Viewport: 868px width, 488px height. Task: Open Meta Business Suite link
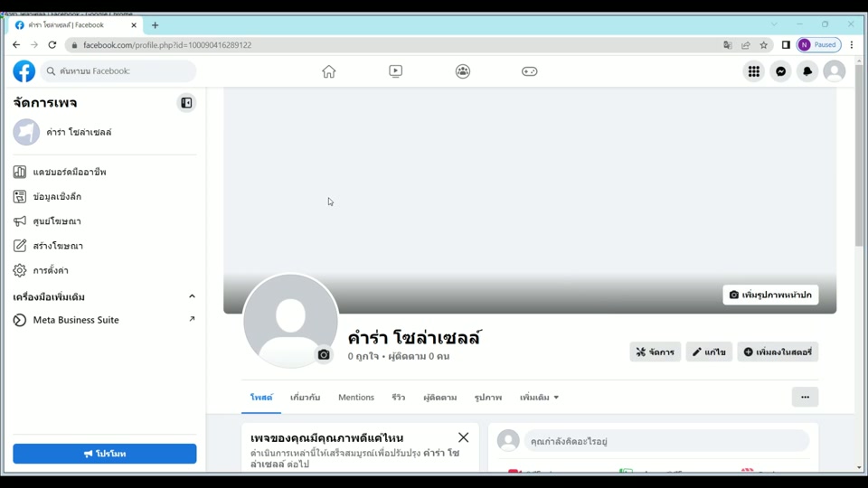point(105,320)
